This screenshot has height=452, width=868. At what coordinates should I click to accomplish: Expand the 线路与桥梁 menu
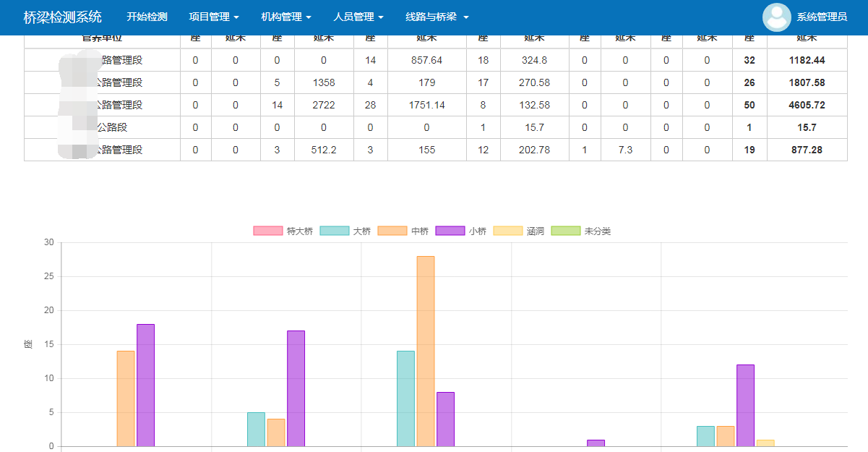click(437, 17)
